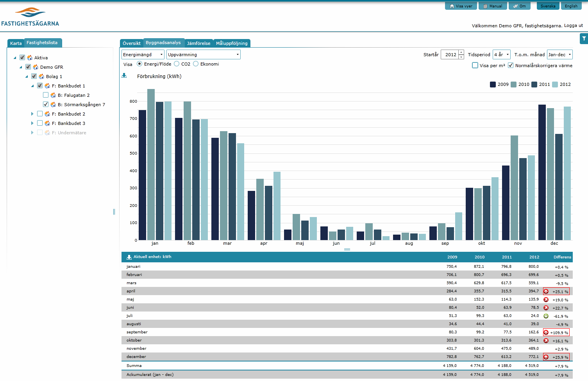This screenshot has height=381, width=588.
Task: Expand the F: Bankbudet 3 node
Action: coord(32,123)
